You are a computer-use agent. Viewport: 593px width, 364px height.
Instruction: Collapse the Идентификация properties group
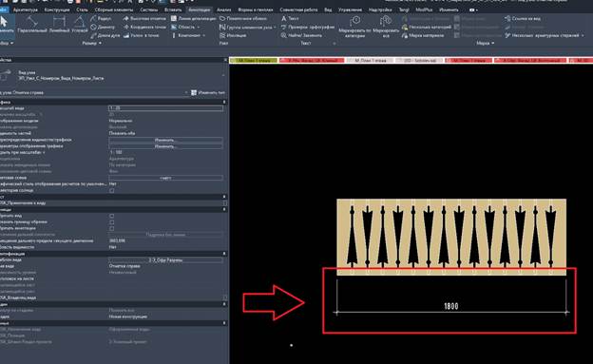coord(224,254)
